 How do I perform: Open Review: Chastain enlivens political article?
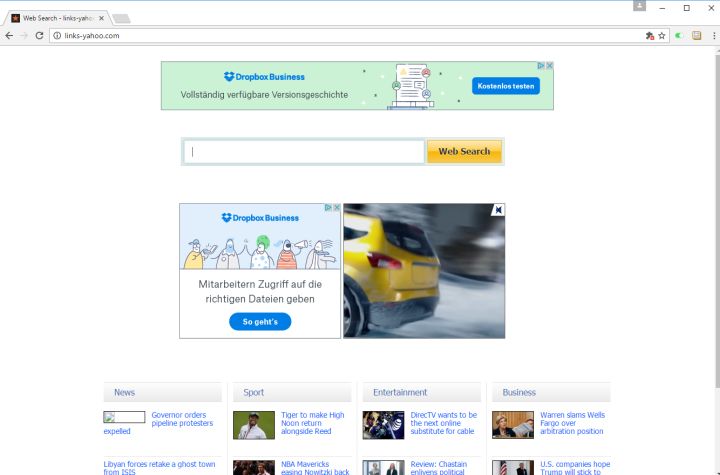pyautogui.click(x=439, y=468)
